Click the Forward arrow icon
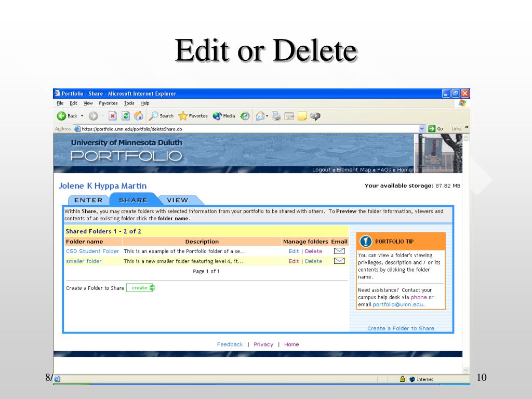The width and height of the screenshot is (532, 399). tap(94, 116)
